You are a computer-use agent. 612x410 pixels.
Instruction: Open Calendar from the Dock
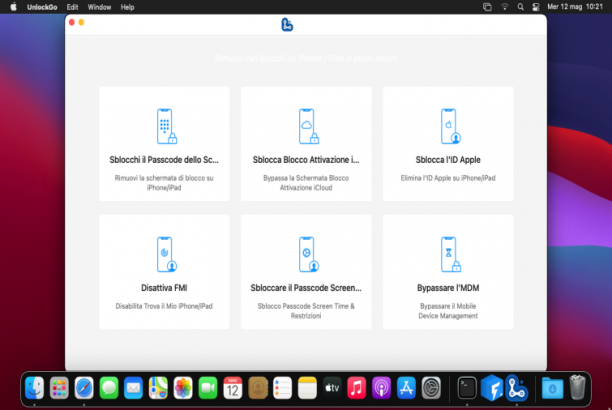pos(233,388)
